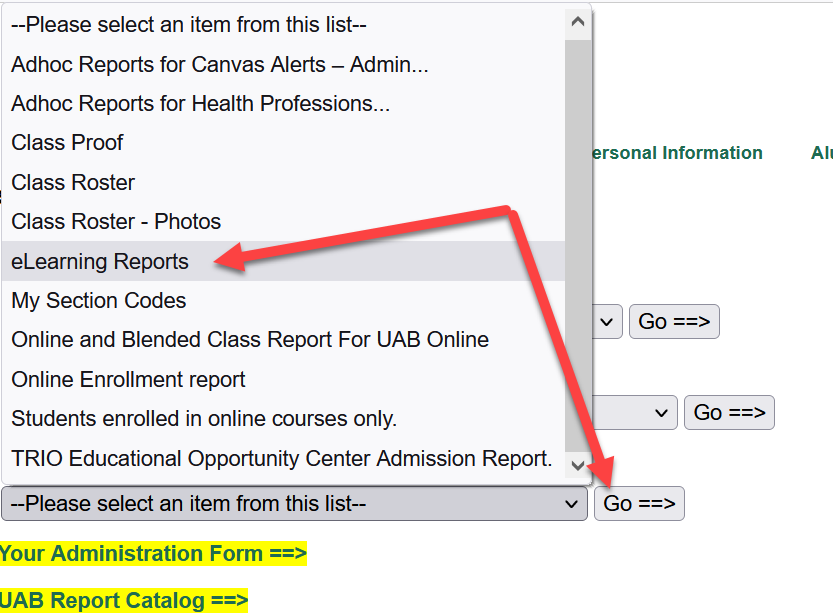The height and width of the screenshot is (614, 834).
Task: Select the Please select an item placeholder option
Action: pyautogui.click(x=189, y=25)
